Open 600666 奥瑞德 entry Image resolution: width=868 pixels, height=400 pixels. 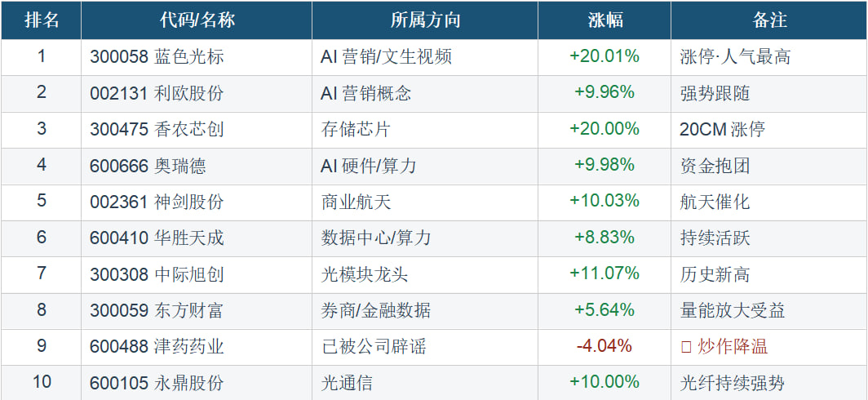click(148, 166)
